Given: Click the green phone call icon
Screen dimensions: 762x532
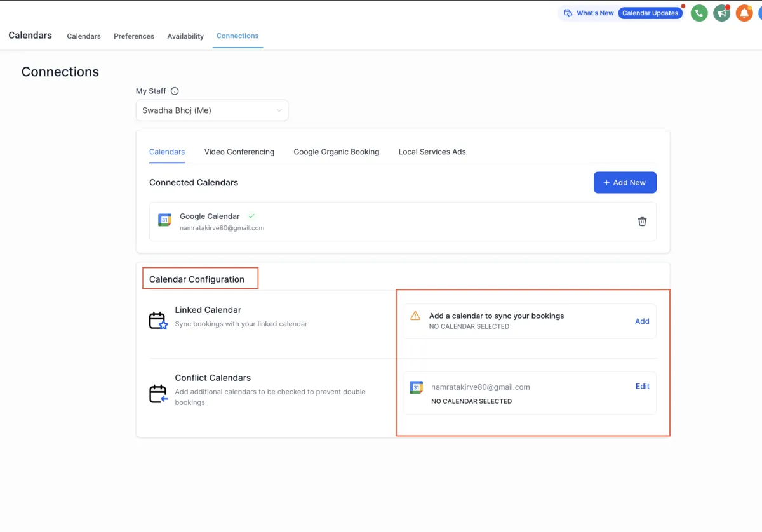Looking at the screenshot, I should [699, 13].
